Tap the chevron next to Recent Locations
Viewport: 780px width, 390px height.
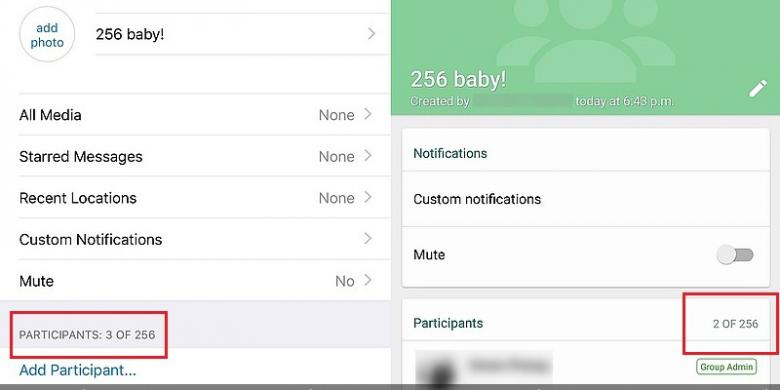[368, 197]
